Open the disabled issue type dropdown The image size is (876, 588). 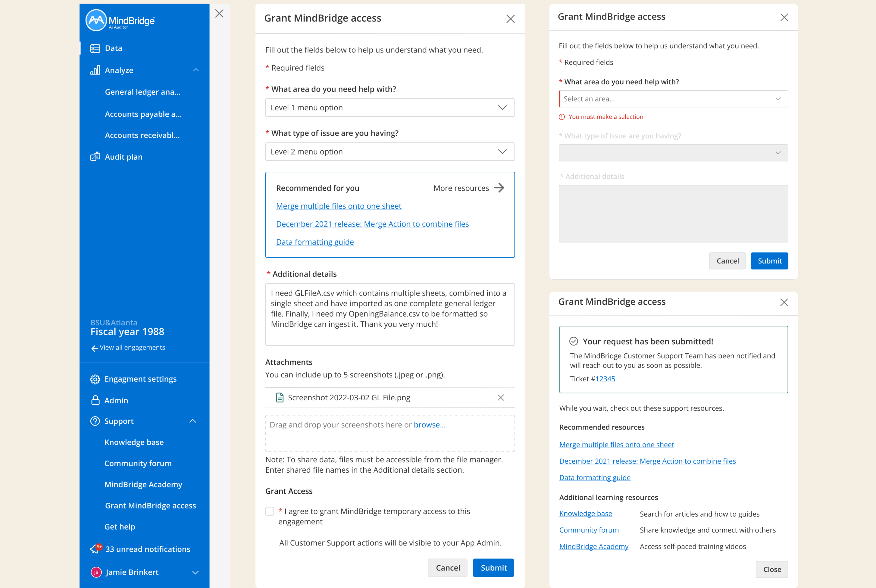pyautogui.click(x=674, y=153)
